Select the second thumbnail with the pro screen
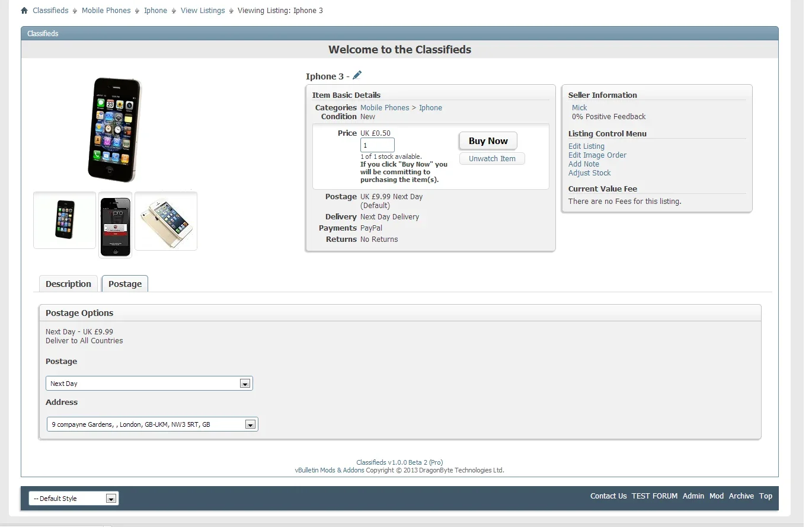 tap(115, 225)
